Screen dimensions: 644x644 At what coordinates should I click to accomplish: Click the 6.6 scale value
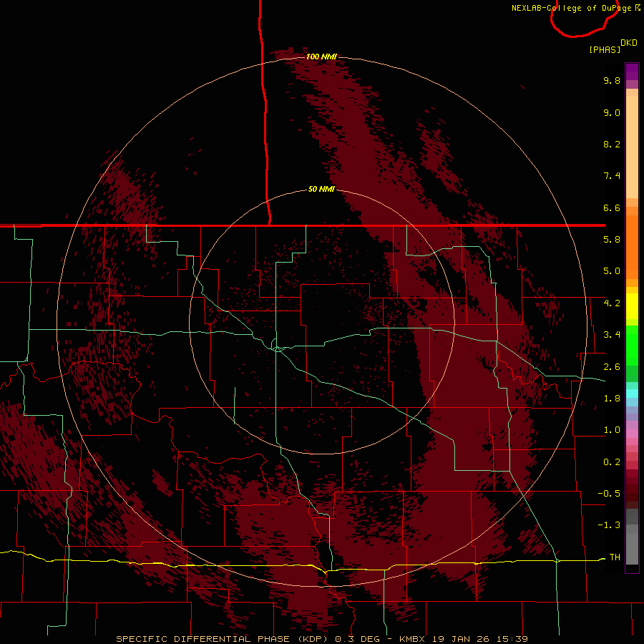[x=612, y=208]
